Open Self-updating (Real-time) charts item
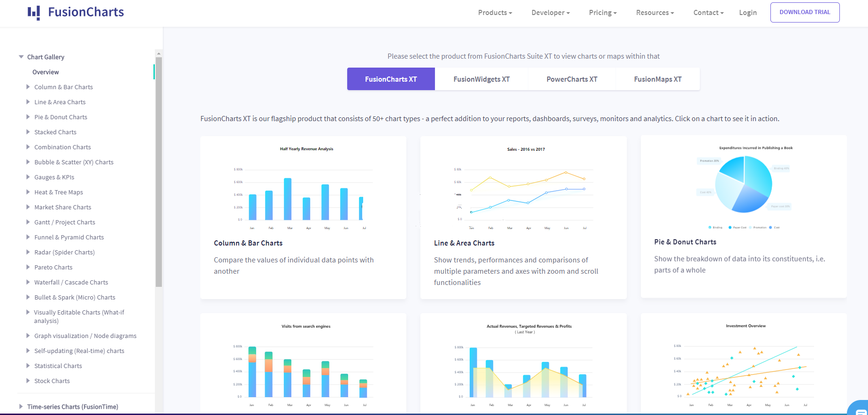This screenshot has height=415, width=868. click(79, 351)
